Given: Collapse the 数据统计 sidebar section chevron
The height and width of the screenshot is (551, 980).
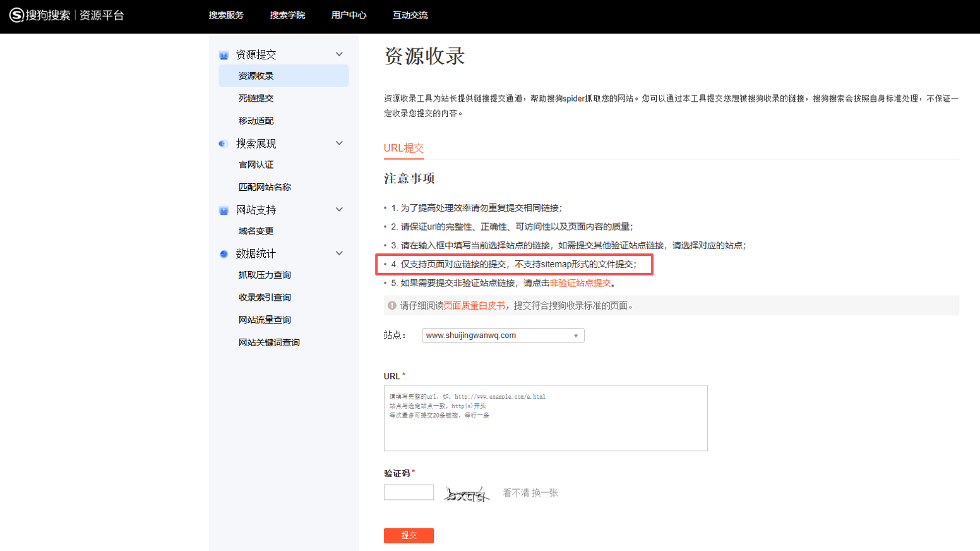Looking at the screenshot, I should [339, 253].
